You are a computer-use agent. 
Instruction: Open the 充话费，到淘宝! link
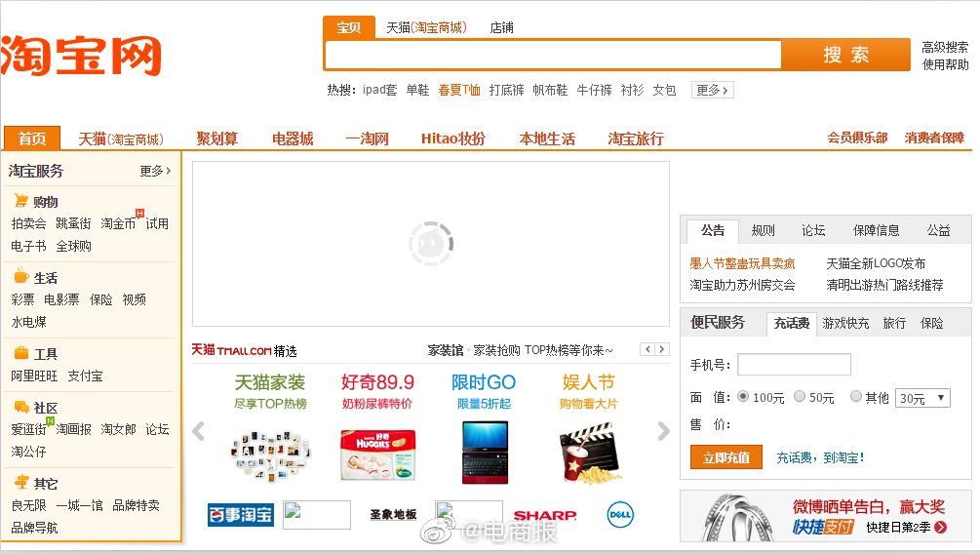coord(820,457)
